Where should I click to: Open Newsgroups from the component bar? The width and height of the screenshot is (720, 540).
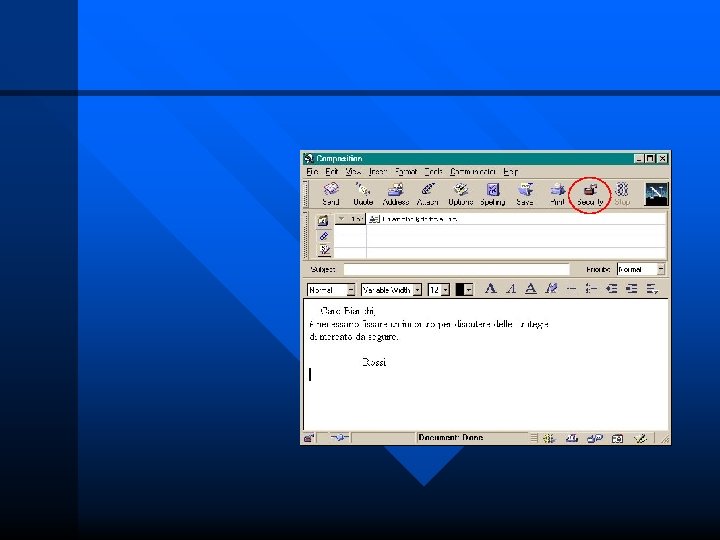pos(595,439)
